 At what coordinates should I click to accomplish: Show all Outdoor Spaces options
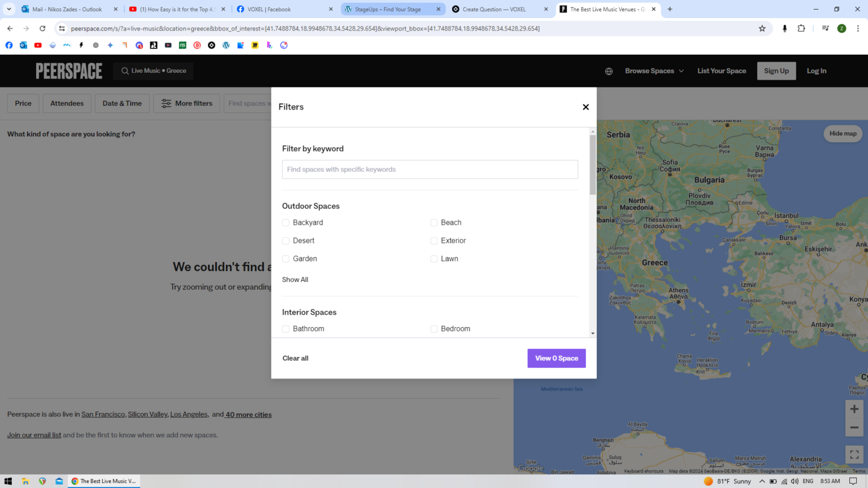coord(295,280)
